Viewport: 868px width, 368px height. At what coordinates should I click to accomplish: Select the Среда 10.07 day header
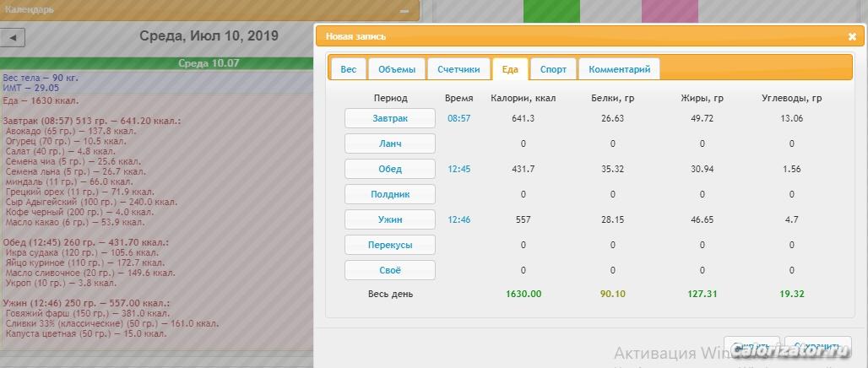point(209,63)
